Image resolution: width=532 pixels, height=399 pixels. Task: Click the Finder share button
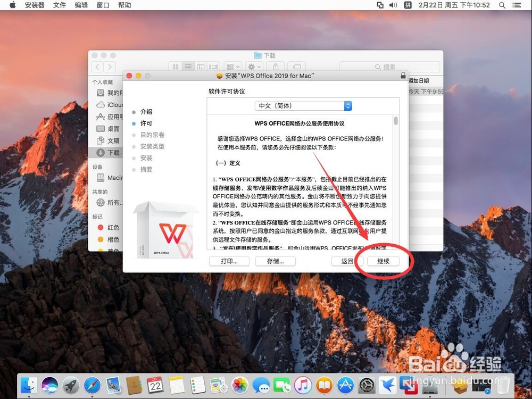(x=276, y=67)
